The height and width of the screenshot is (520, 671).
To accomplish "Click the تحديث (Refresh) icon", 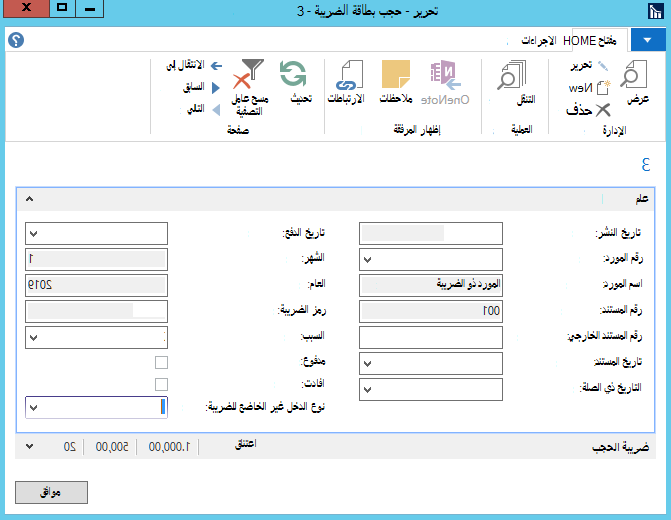I will click(x=293, y=74).
